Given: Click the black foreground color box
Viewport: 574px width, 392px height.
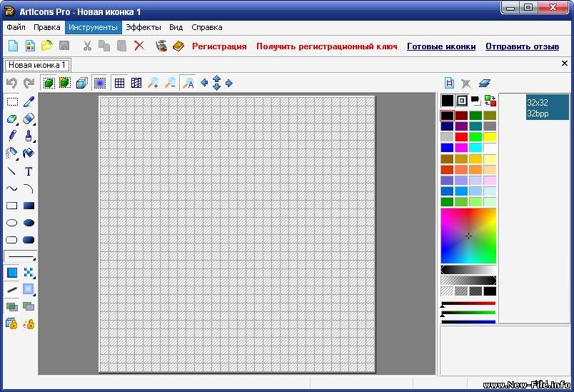Looking at the screenshot, I should [447, 100].
